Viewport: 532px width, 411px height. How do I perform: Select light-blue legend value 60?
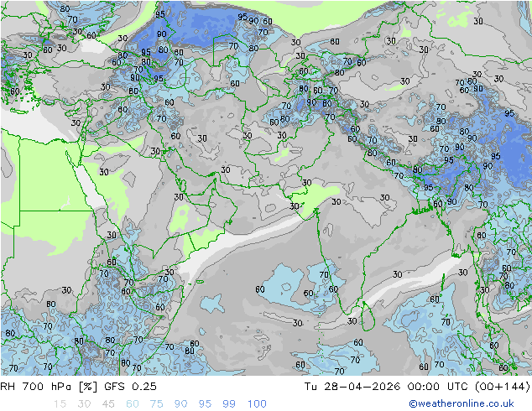click(x=133, y=403)
